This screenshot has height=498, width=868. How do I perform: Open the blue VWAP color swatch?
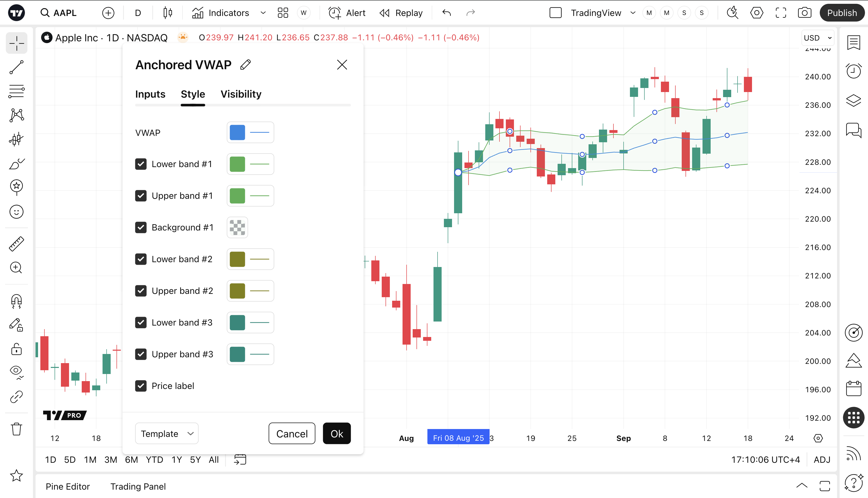point(237,133)
